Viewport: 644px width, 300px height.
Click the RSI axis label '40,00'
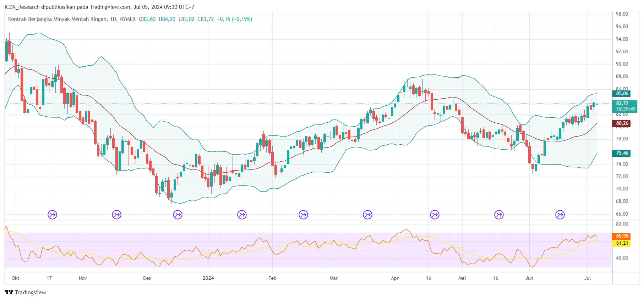(x=622, y=258)
